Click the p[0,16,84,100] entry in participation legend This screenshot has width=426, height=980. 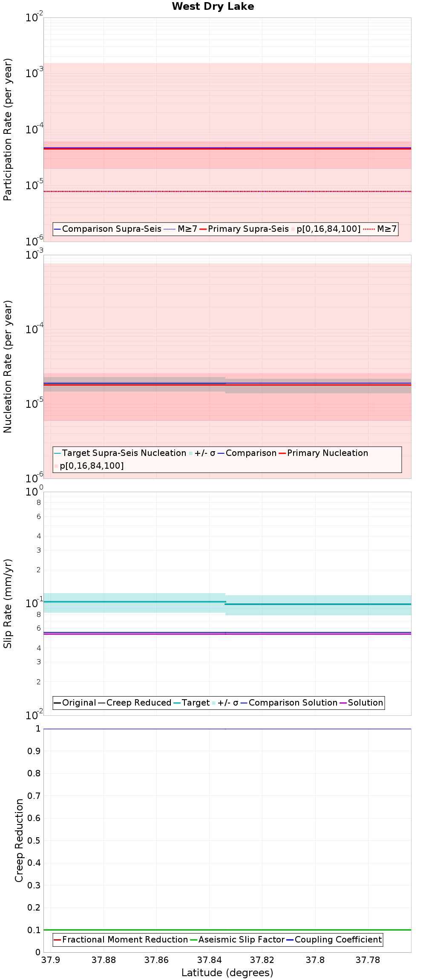point(326,229)
